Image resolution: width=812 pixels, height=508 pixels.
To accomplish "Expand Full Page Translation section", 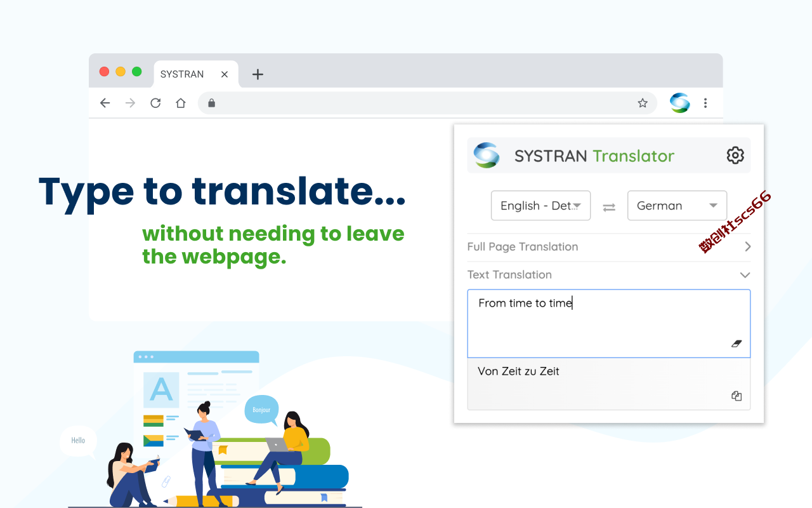I will (609, 247).
